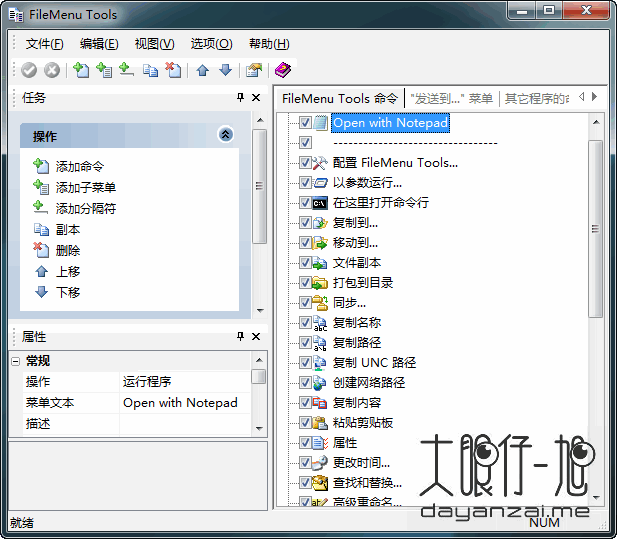The width and height of the screenshot is (617, 539).
Task: Click the notepad icon beside Open with Notepad
Action: [320, 123]
